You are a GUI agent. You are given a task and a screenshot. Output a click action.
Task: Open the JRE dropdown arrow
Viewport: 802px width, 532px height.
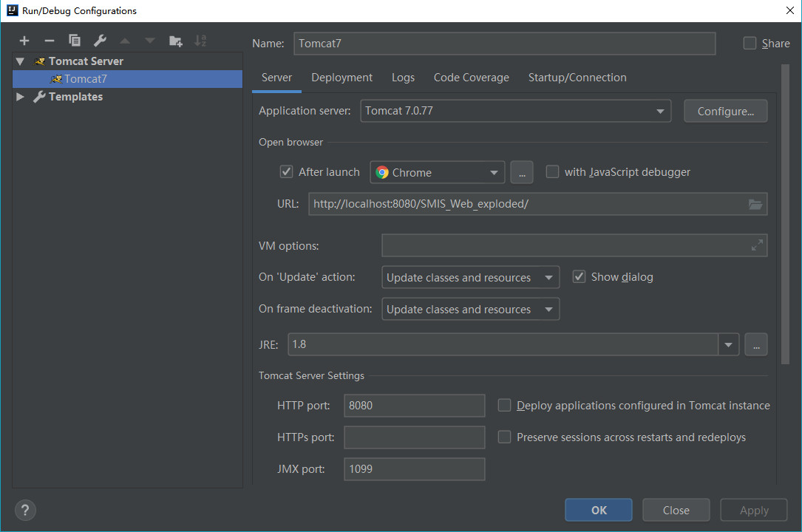[x=728, y=344]
